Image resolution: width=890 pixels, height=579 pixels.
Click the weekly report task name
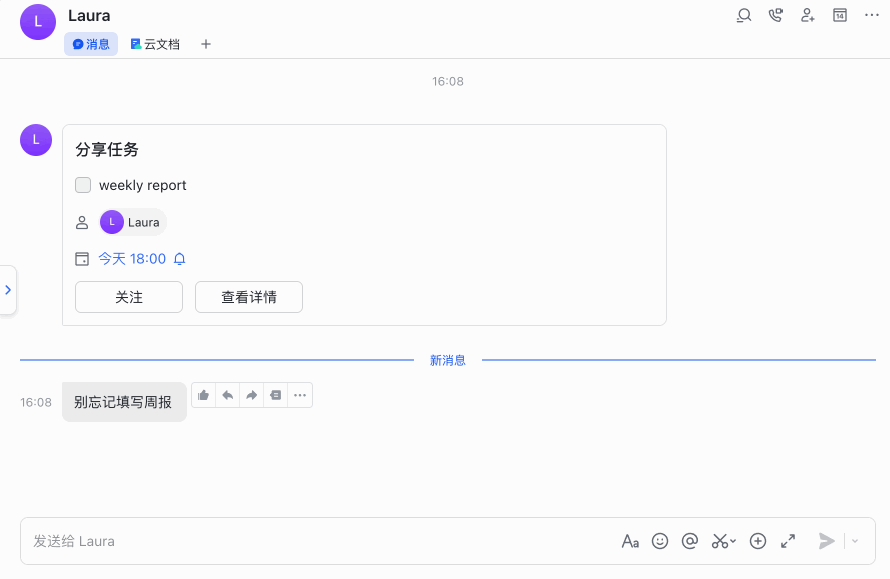(142, 185)
